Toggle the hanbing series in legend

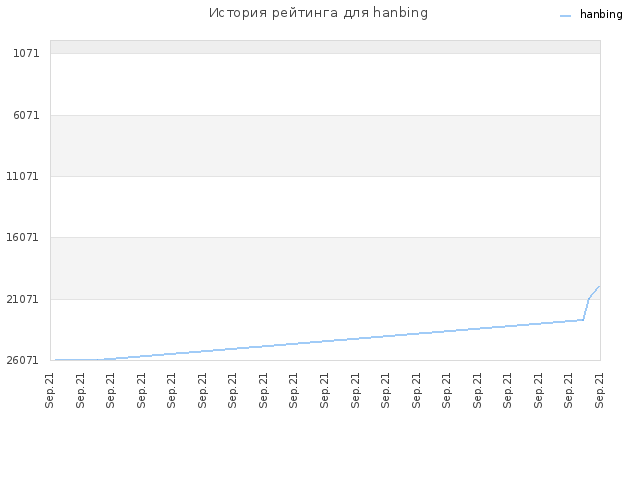click(x=601, y=15)
